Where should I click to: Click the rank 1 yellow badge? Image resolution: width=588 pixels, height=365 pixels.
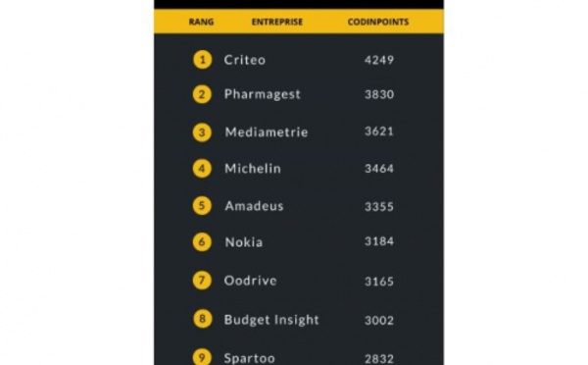(x=203, y=60)
